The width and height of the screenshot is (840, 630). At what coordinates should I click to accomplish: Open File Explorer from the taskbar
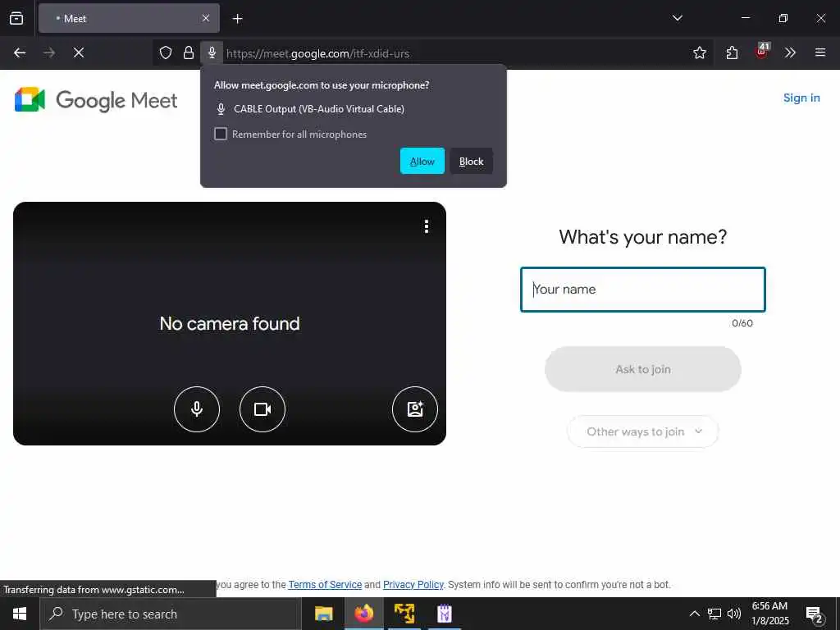323,614
